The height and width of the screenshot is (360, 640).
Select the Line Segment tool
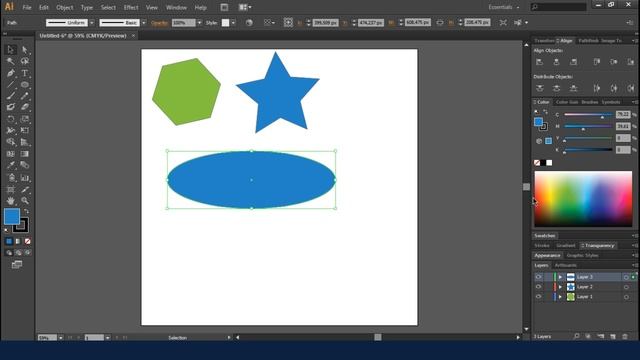[x=11, y=84]
